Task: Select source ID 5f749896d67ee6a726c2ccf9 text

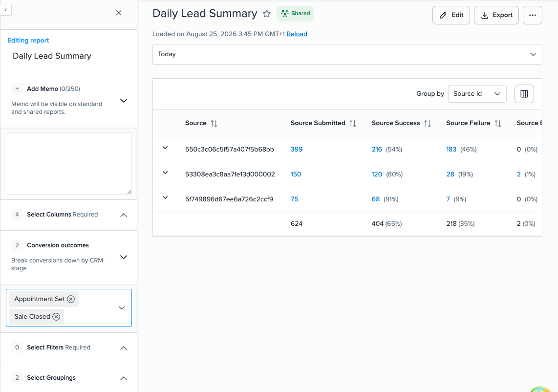Action: click(229, 199)
